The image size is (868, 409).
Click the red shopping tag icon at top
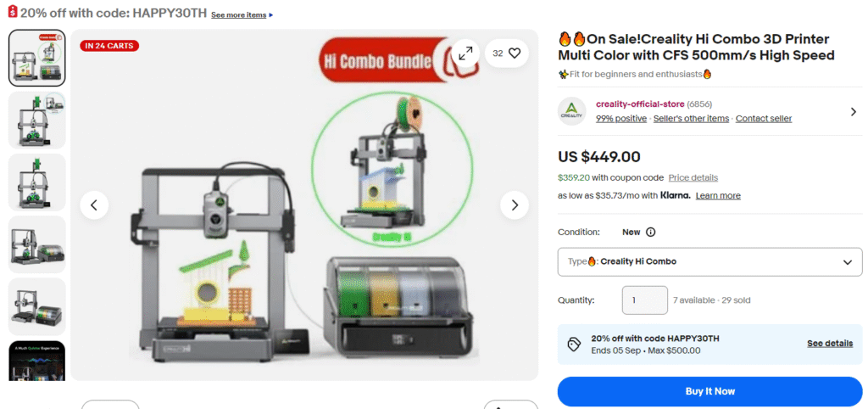pyautogui.click(x=13, y=12)
